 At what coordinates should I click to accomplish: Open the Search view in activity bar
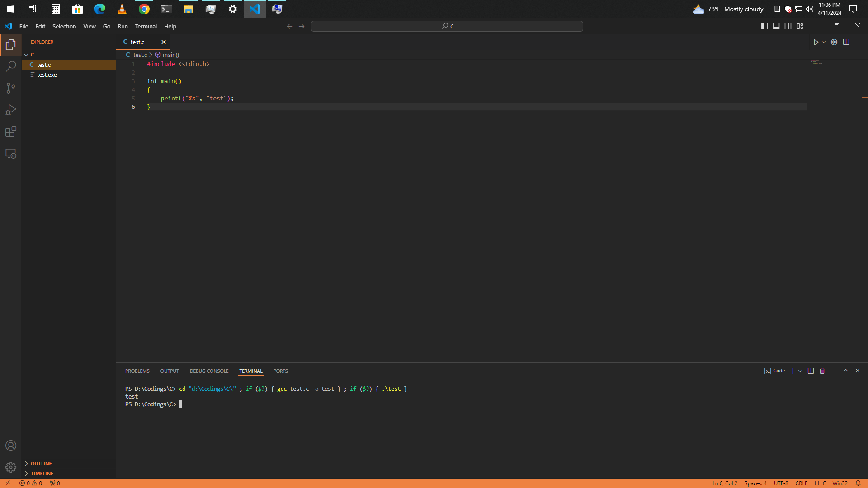pos(11,66)
